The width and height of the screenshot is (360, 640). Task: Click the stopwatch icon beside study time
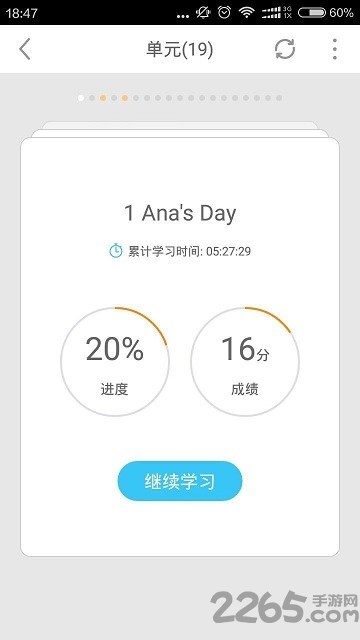(116, 251)
